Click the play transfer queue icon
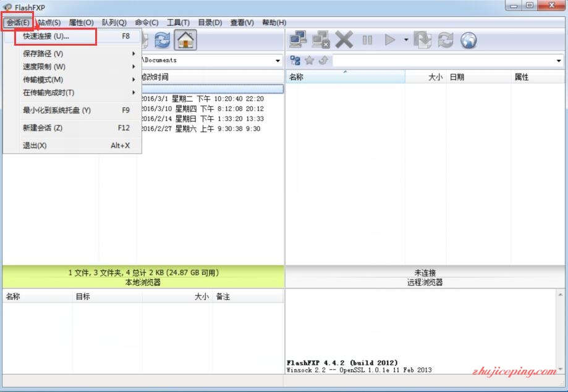The width and height of the screenshot is (568, 392). (x=390, y=40)
